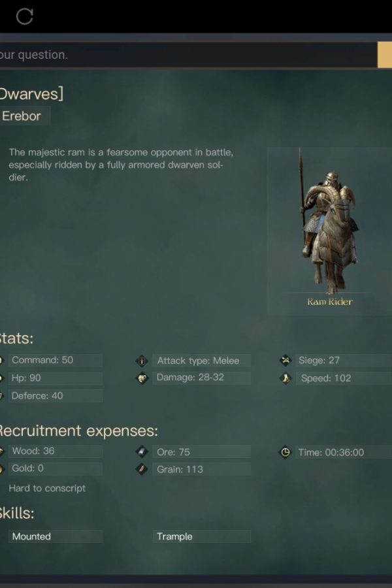Screen dimensions: 392x588
Task: Click the Time clock icon
Action: pos(286,452)
